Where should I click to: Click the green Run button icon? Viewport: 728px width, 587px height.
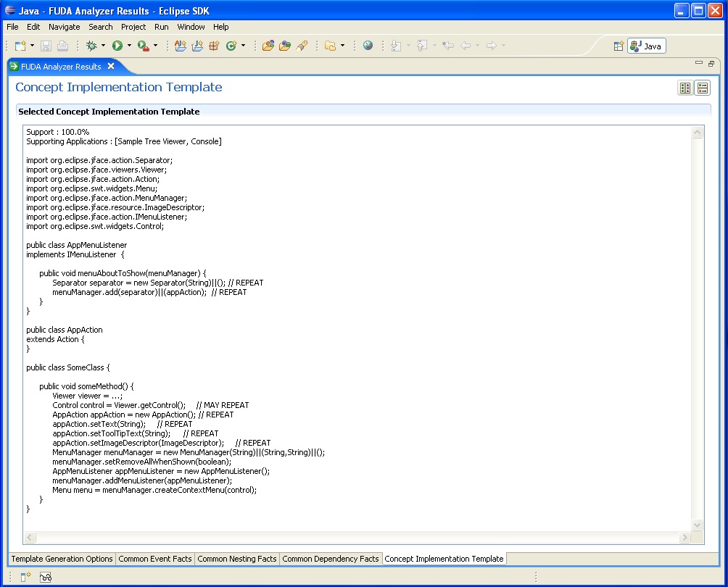(117, 46)
